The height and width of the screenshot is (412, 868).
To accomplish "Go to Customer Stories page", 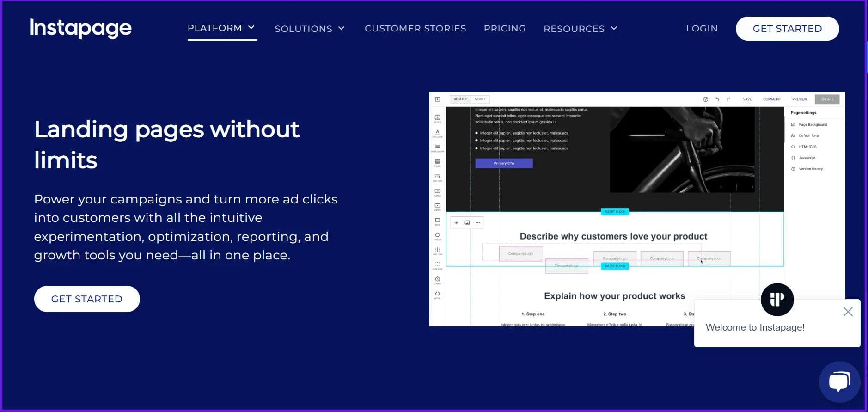I will 415,29.
